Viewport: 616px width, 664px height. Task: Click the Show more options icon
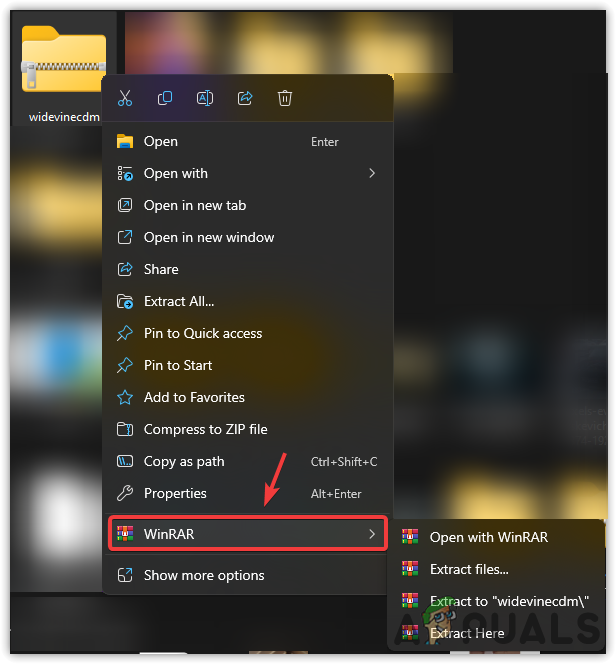tap(125, 575)
